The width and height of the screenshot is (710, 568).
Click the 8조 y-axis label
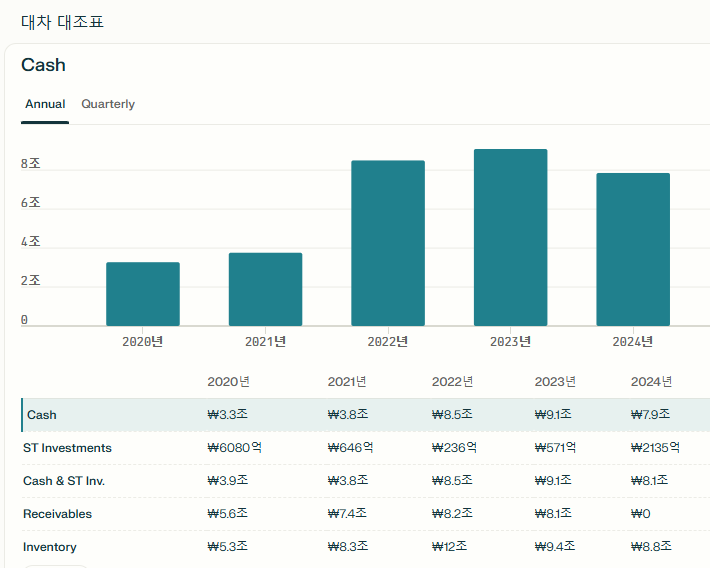pyautogui.click(x=30, y=164)
